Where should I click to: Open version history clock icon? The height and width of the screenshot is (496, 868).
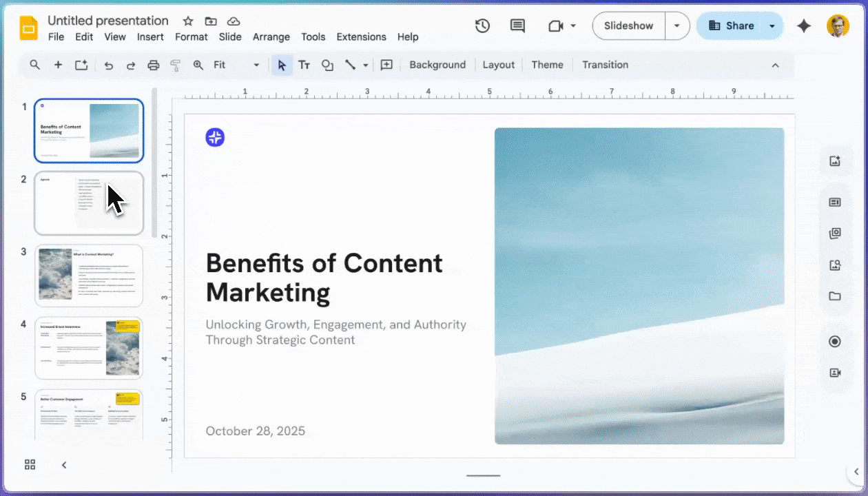[x=482, y=26]
